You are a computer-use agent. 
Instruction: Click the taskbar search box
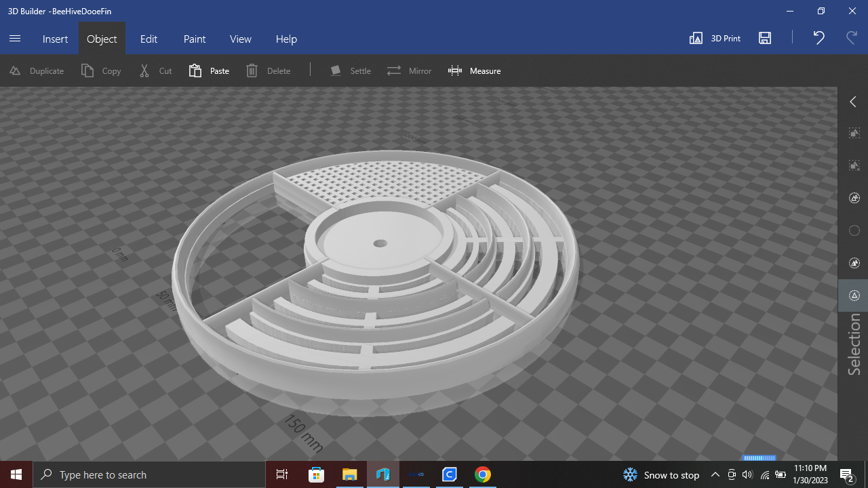pyautogui.click(x=149, y=474)
